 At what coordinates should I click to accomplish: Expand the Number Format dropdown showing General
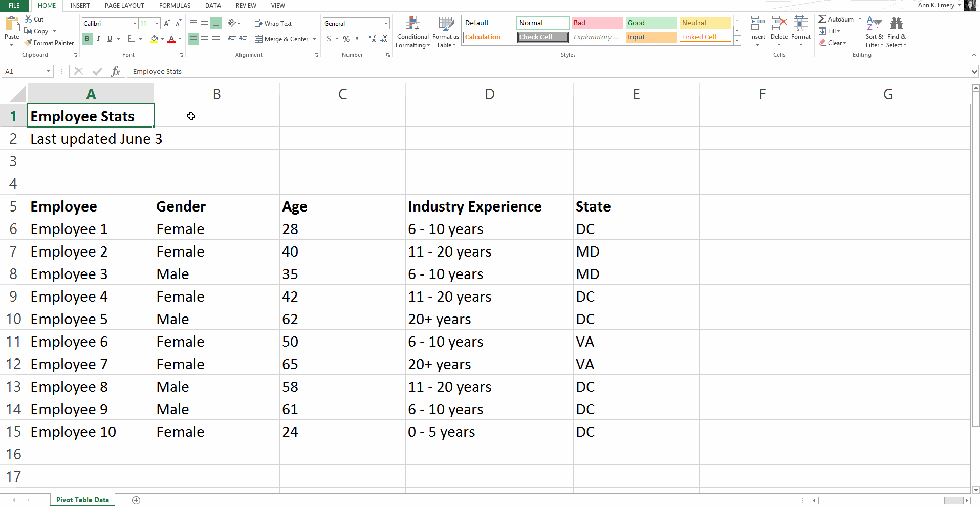coord(385,23)
